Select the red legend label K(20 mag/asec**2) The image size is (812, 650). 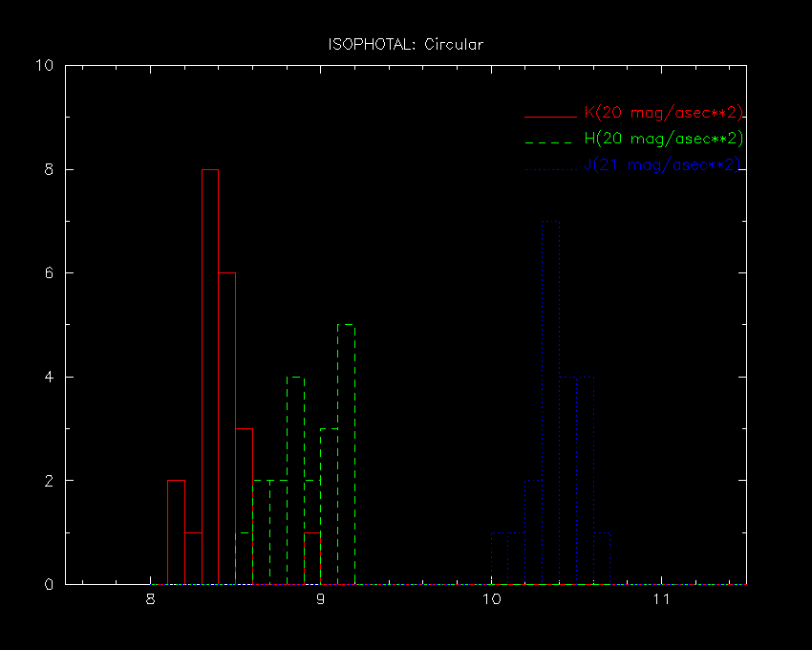pos(663,113)
